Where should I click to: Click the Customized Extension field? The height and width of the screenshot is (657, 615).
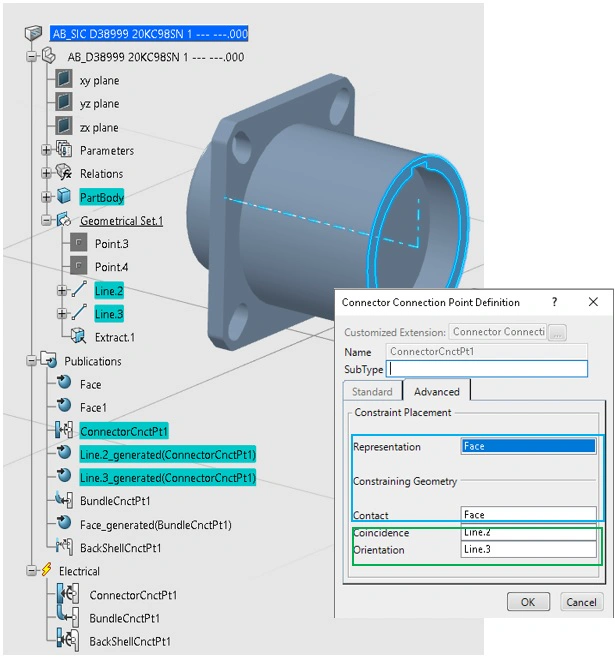pyautogui.click(x=498, y=331)
